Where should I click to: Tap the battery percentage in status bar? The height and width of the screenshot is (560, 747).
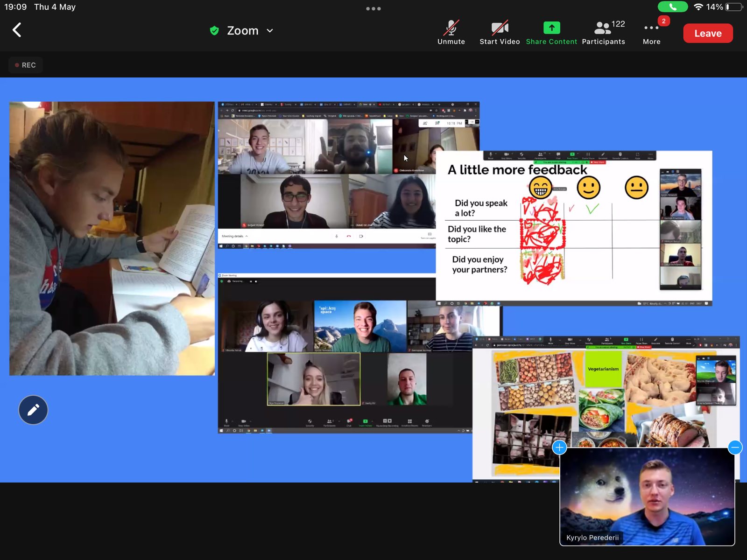[714, 7]
